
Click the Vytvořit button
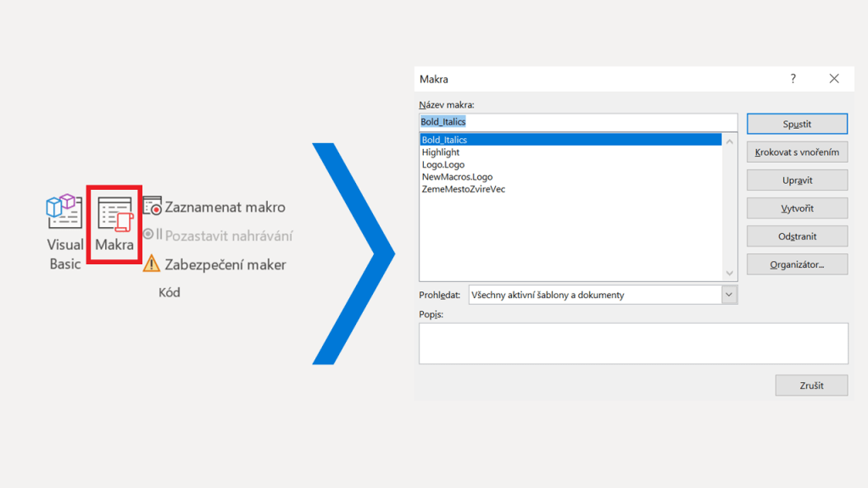[797, 208]
